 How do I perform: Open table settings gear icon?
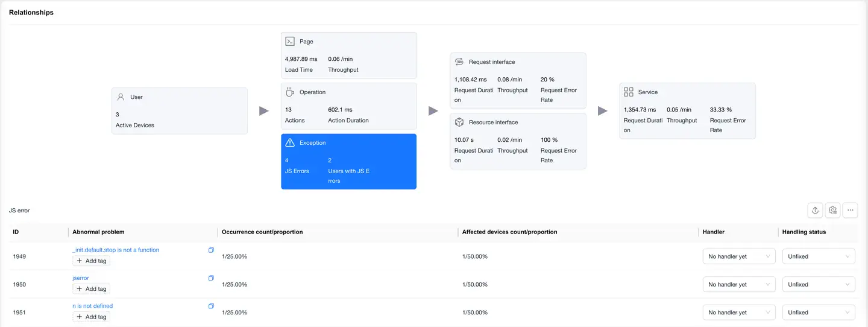832,210
